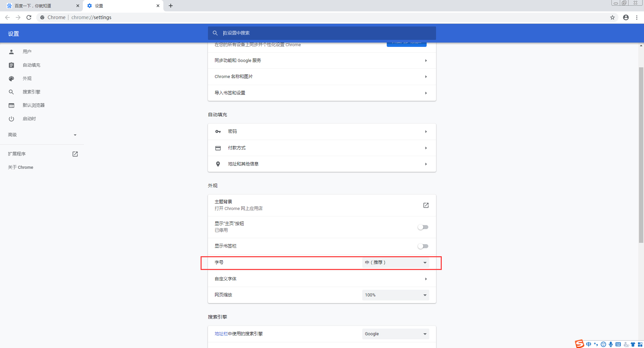
Task: Open the Sogou soft keyboard icon
Action: pos(618,344)
